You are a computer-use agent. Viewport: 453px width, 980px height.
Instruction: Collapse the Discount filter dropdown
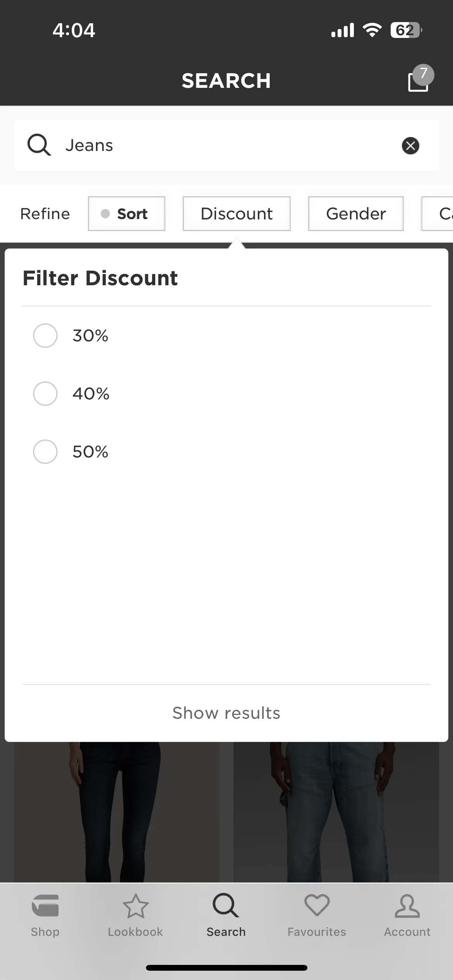pos(237,214)
